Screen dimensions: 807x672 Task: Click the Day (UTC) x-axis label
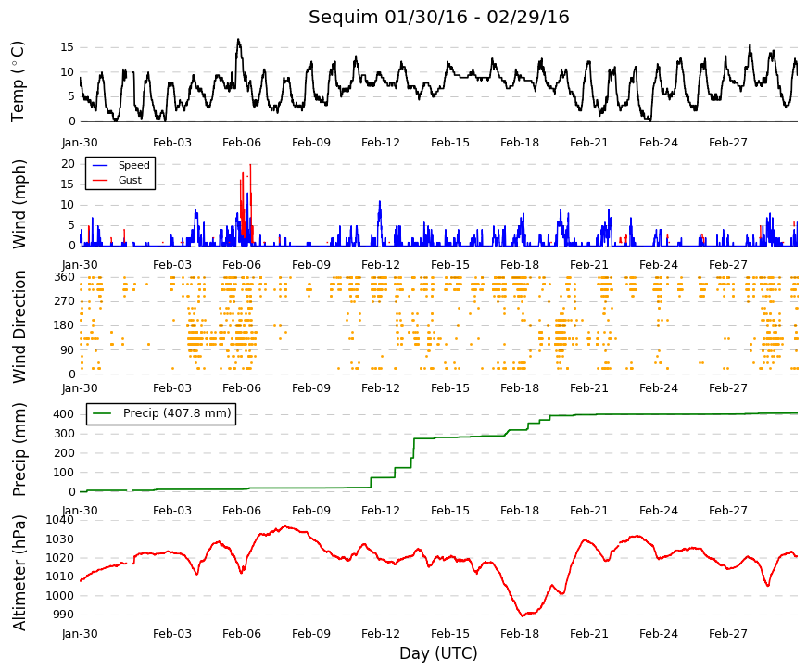(438, 653)
